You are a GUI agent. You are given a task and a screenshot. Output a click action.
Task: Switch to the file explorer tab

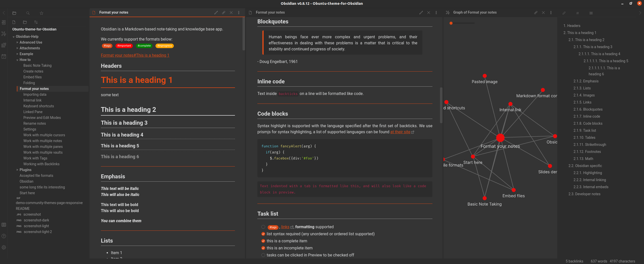pos(14,13)
